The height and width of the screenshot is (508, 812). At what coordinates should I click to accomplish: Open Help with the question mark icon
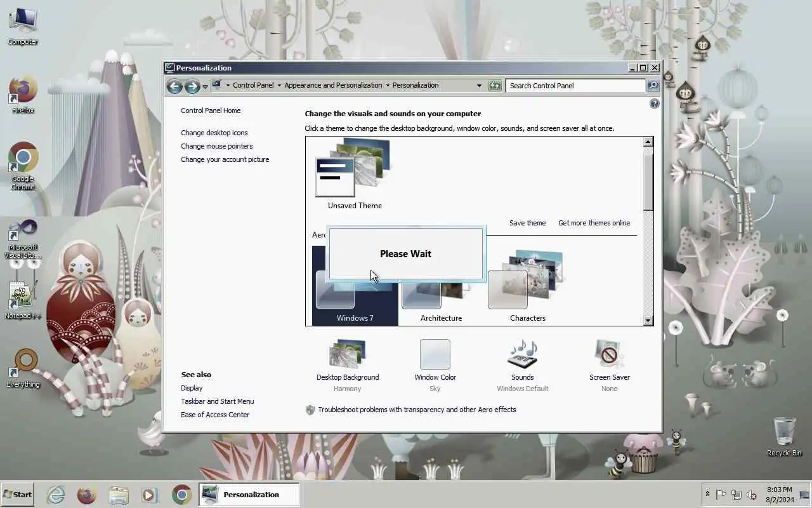coord(655,104)
